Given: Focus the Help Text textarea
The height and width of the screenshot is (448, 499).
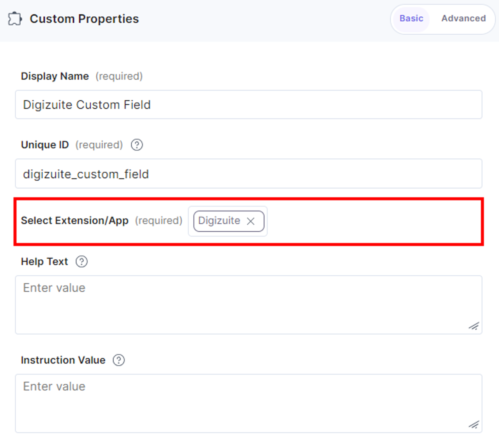Looking at the screenshot, I should tap(249, 305).
